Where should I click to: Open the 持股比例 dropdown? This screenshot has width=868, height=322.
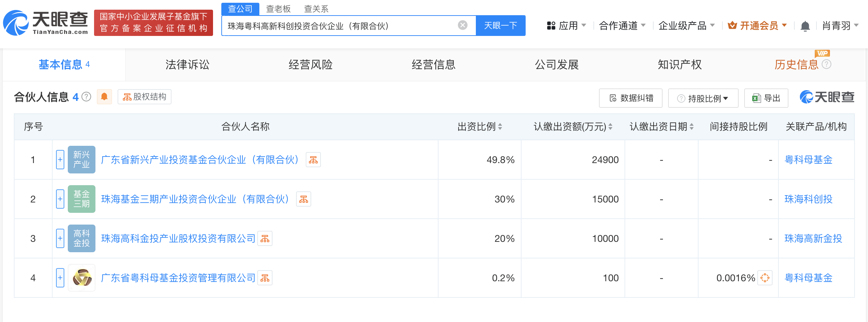pos(703,98)
